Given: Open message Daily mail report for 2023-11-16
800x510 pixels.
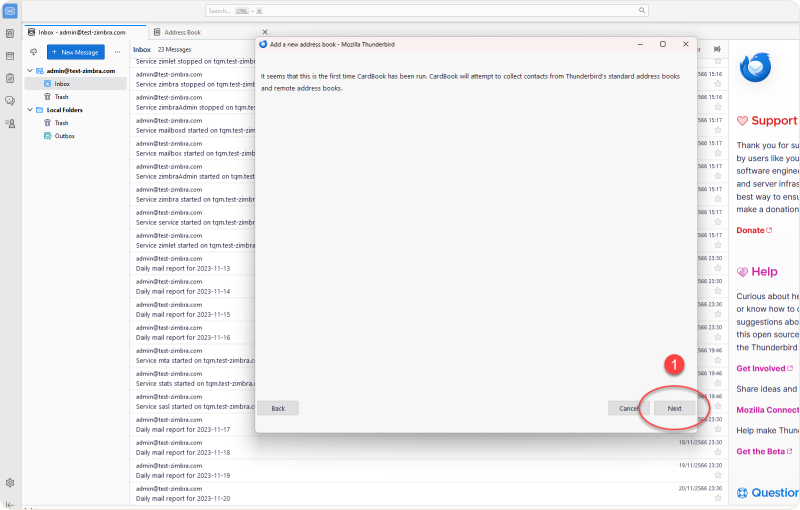Looking at the screenshot, I should 194,333.
